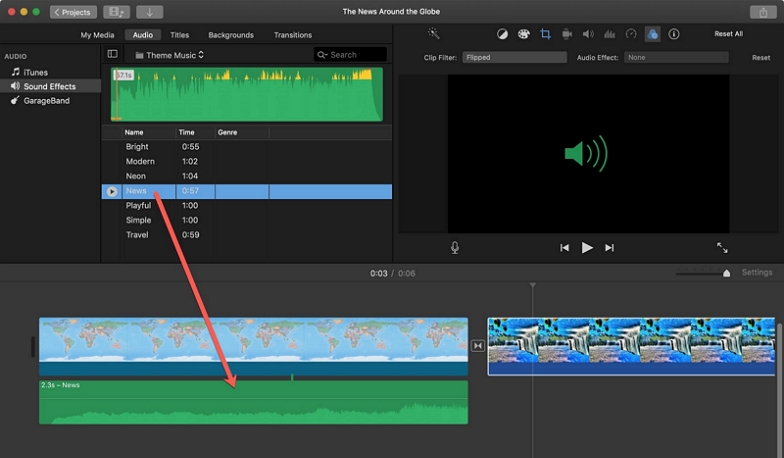
Task: Open the Theme Music folder dropdown
Action: pos(170,55)
